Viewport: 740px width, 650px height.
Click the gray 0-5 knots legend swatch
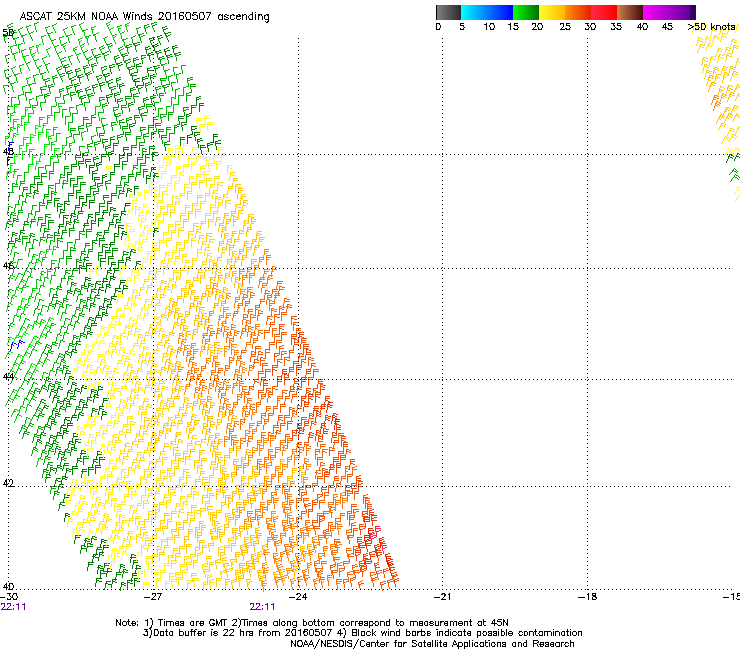tap(448, 12)
